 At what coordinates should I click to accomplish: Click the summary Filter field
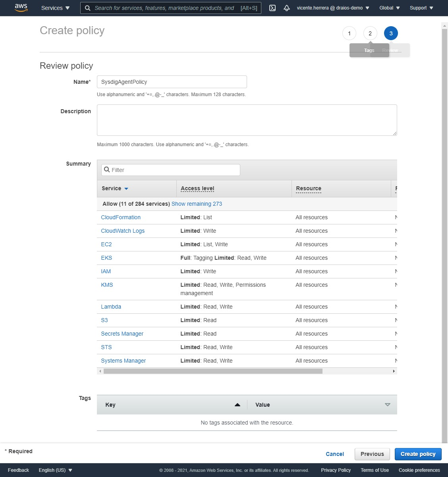171,170
